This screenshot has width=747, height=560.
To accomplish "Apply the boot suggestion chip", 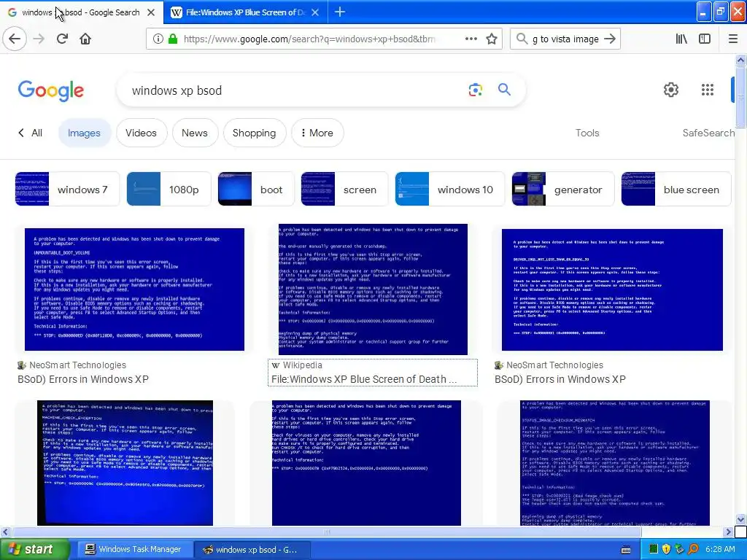I will click(256, 189).
